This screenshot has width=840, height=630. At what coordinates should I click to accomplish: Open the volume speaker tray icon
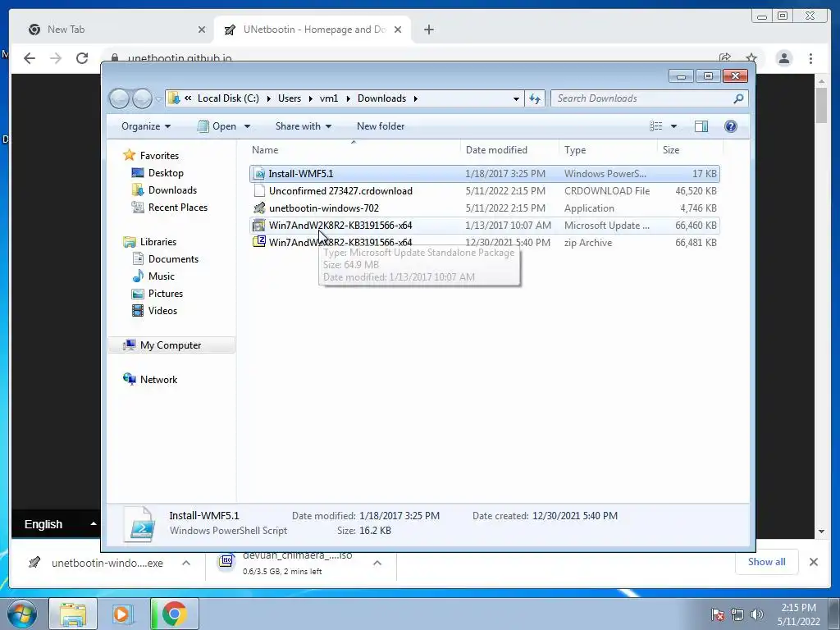pos(757,614)
